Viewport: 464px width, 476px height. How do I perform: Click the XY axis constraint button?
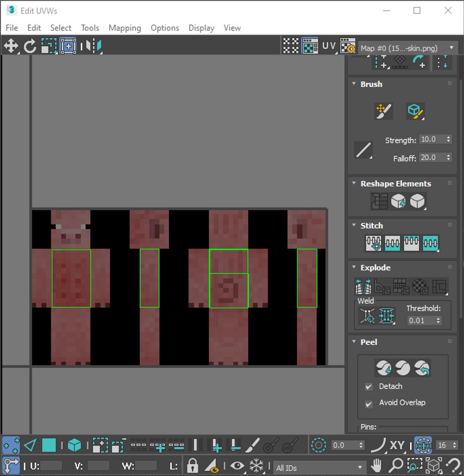pos(397,445)
